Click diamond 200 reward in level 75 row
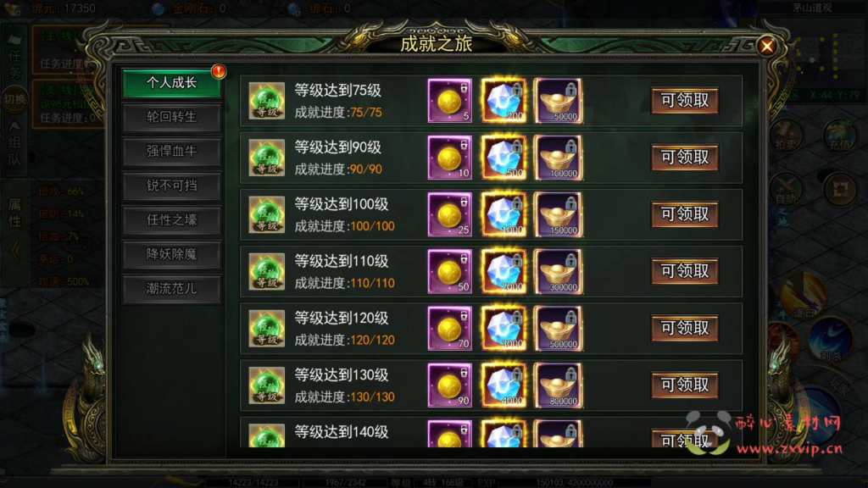 pos(504,101)
